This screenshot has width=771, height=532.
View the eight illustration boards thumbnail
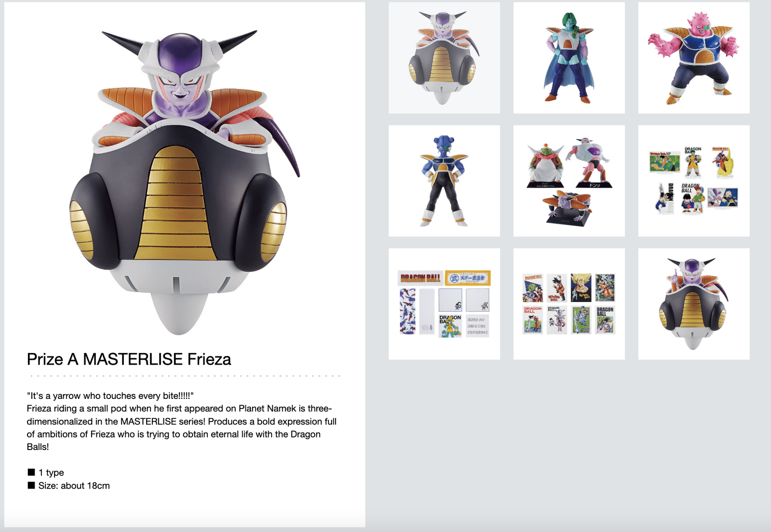click(x=569, y=304)
